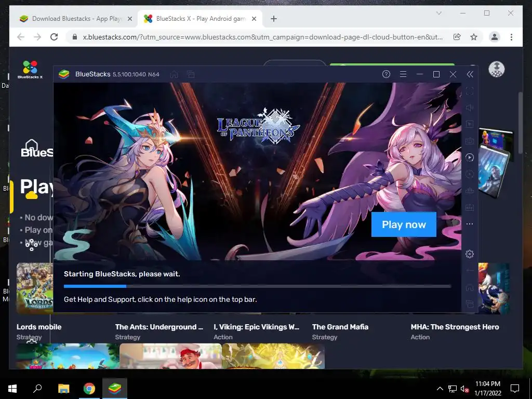Click I, Viking: Epic Vikings title
Viewport: 532px width, 399px height.
click(257, 327)
